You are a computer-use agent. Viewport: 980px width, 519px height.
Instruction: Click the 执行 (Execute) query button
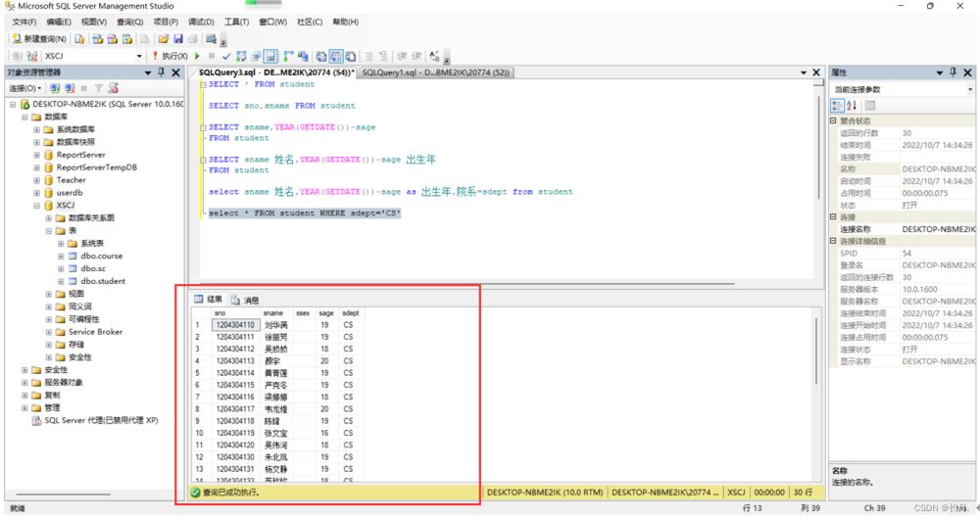(x=171, y=57)
